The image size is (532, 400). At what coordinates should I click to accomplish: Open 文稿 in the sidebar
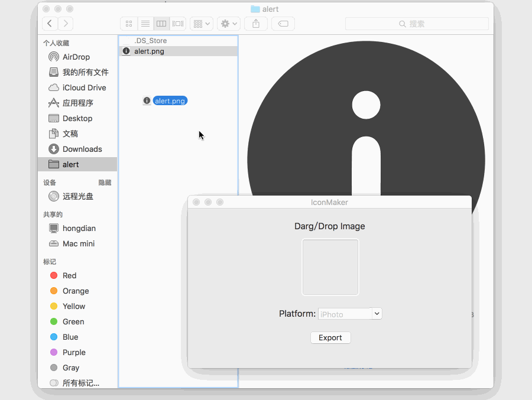pos(77,134)
